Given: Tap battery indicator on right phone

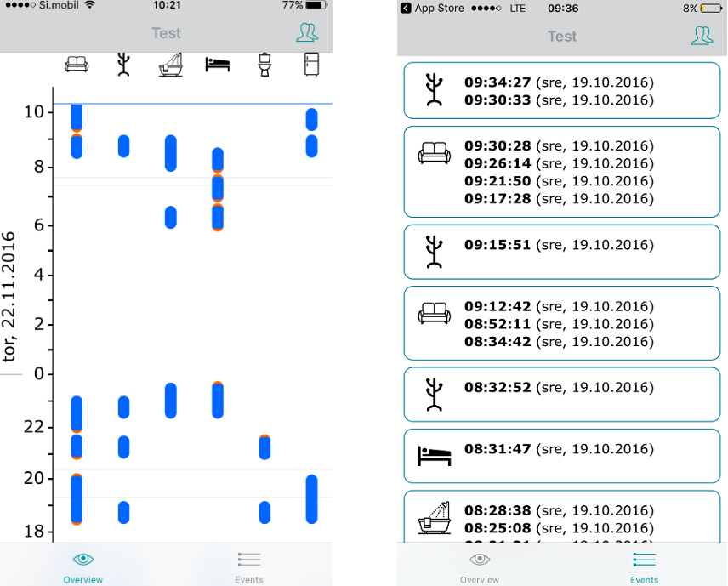Looking at the screenshot, I should pos(711,8).
